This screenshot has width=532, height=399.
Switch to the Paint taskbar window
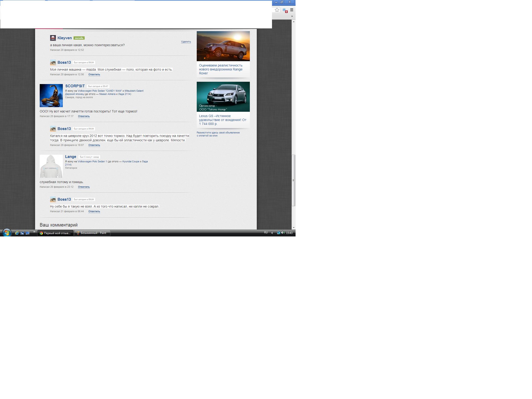click(92, 233)
